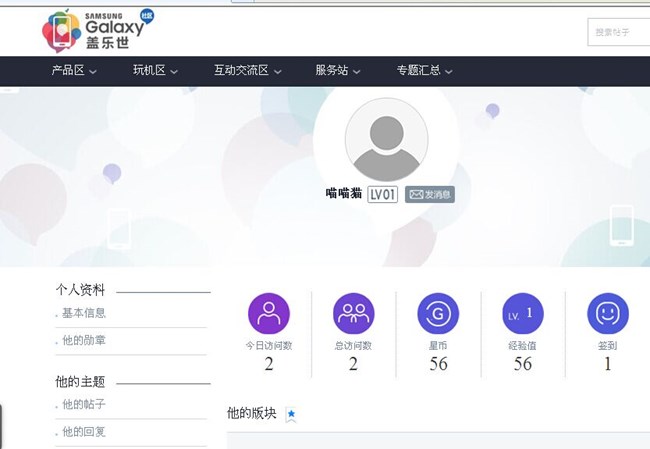The height and width of the screenshot is (449, 650).
Task: Click the default user avatar picture
Action: pyautogui.click(x=386, y=140)
